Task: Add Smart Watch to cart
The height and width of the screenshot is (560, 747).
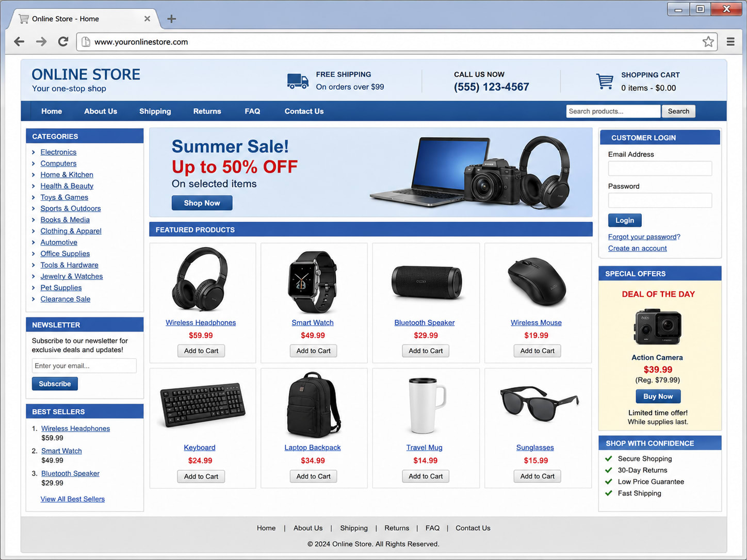Action: 313,351
